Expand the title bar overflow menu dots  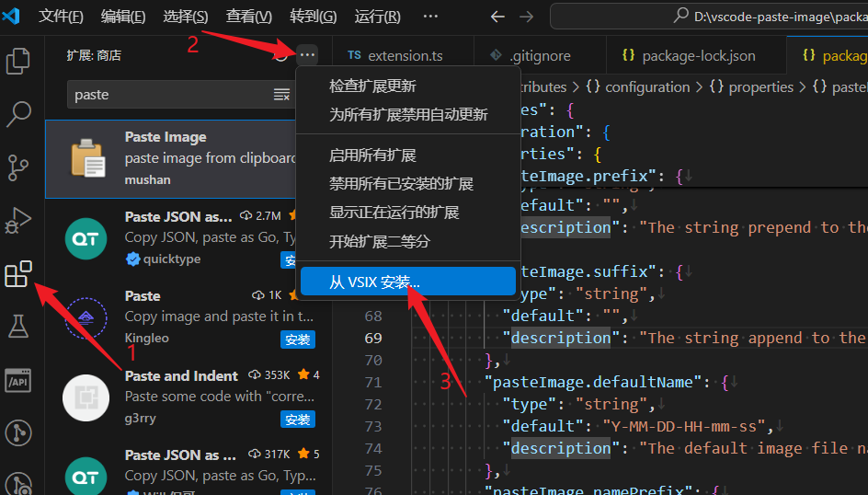(430, 17)
